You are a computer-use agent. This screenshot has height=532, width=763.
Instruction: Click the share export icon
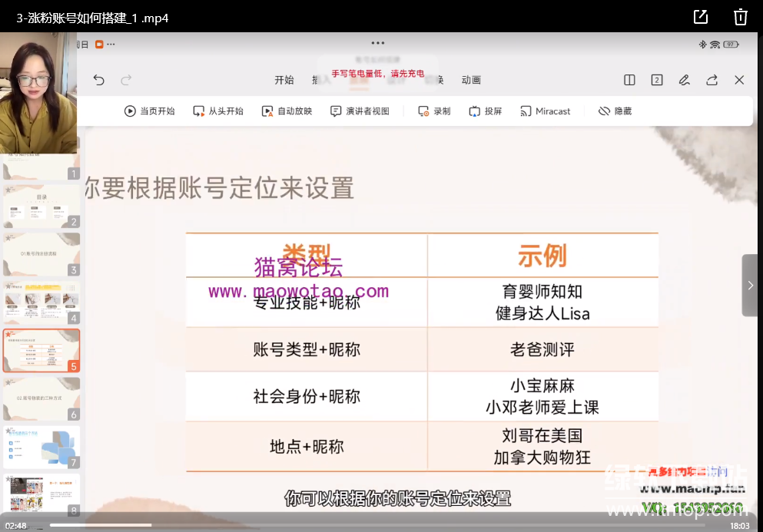pyautogui.click(x=712, y=80)
